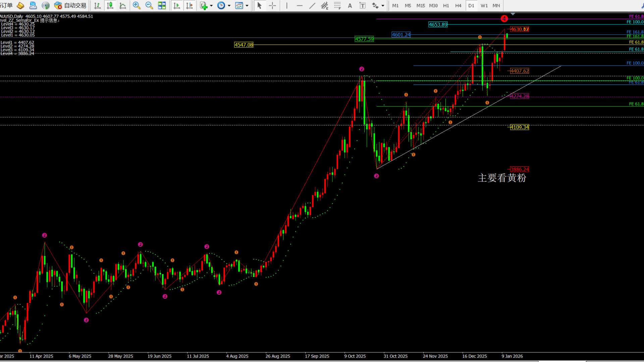Click the red number 4 wave marker
Viewport: 644px width, 362px height.
(504, 19)
